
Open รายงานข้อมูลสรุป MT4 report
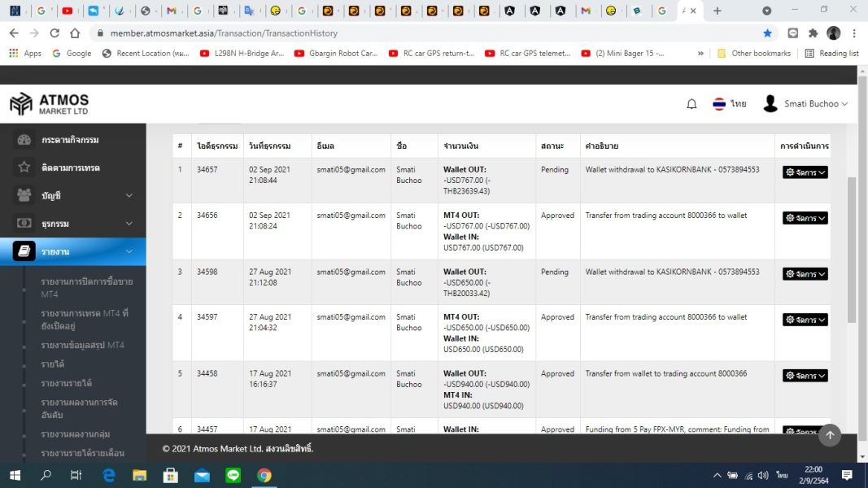point(82,345)
